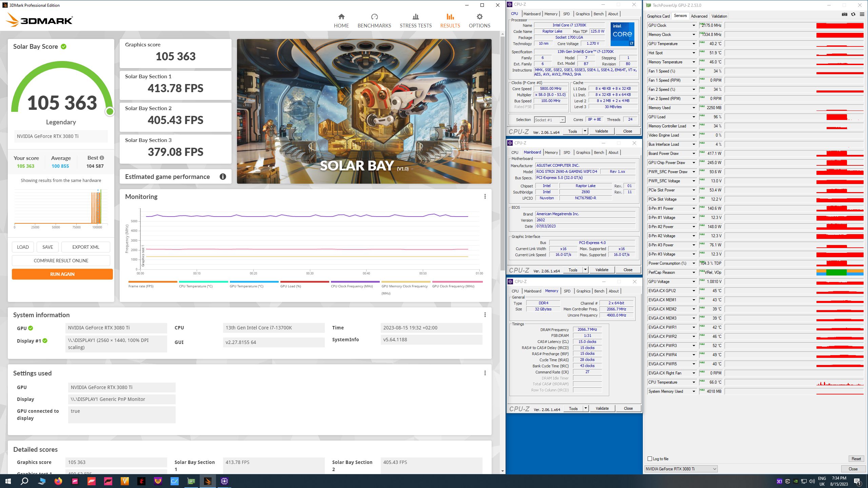
Task: Click the SAVE result button
Action: pyautogui.click(x=47, y=247)
